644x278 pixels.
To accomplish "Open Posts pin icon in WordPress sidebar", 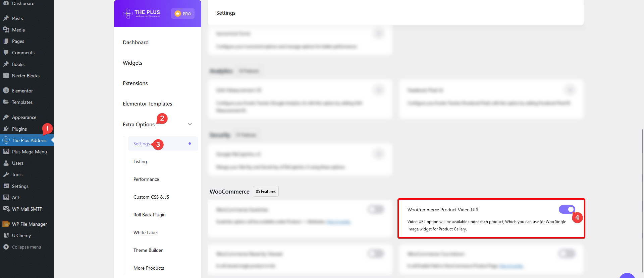I will coord(6,18).
